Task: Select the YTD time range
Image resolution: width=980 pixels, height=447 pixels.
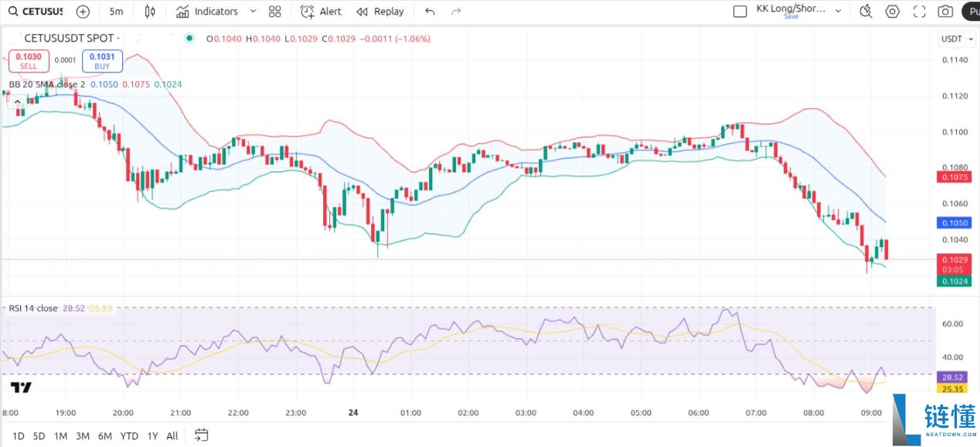Action: tap(129, 436)
